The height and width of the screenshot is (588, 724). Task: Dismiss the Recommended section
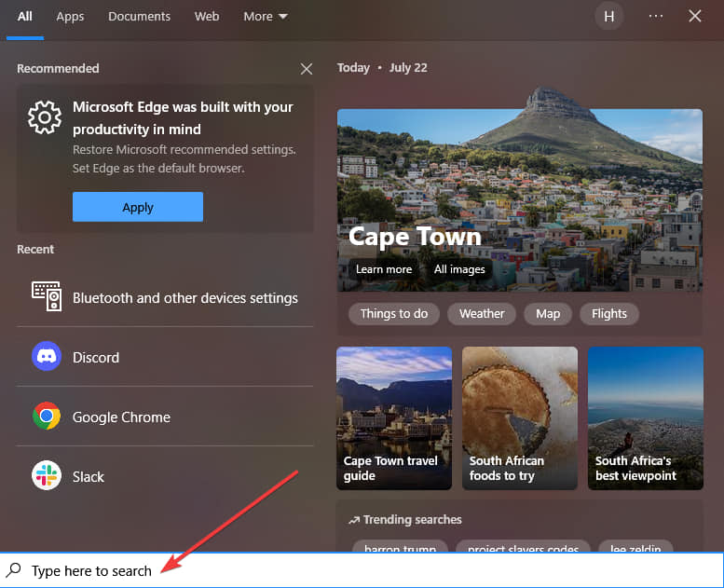click(307, 69)
